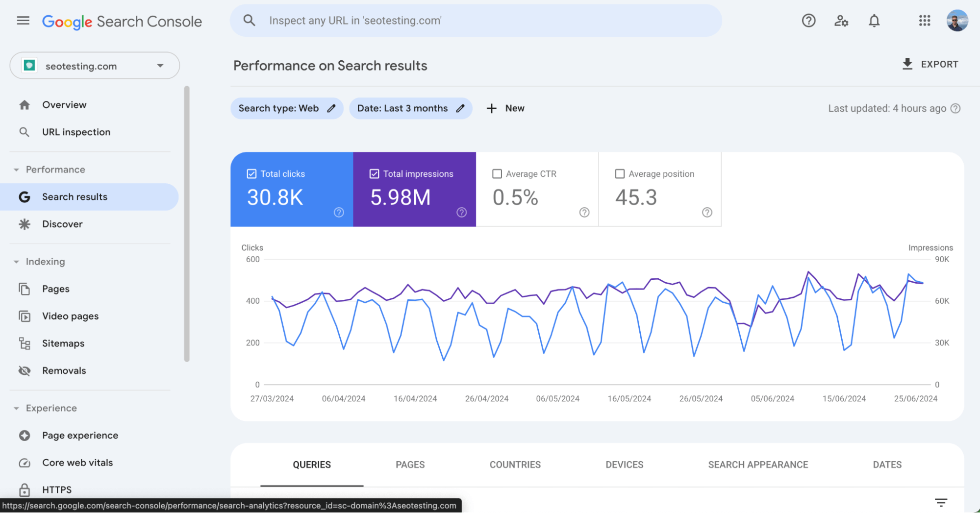980x513 pixels.
Task: Click the 30.8K total clicks value
Action: coord(275,197)
